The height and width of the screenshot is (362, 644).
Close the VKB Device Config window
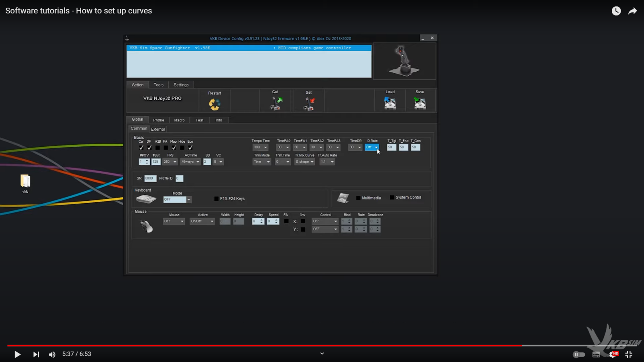432,38
